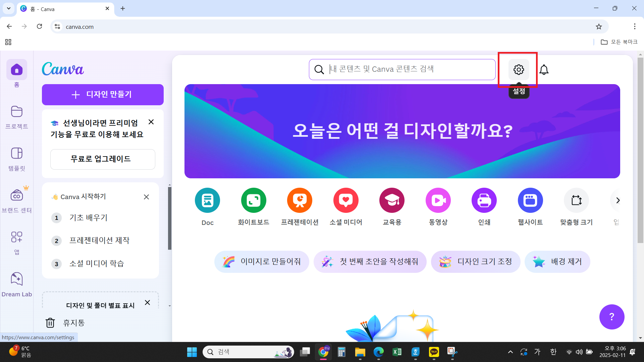
Task: Open the 웹사이트 design type
Action: pos(530,200)
